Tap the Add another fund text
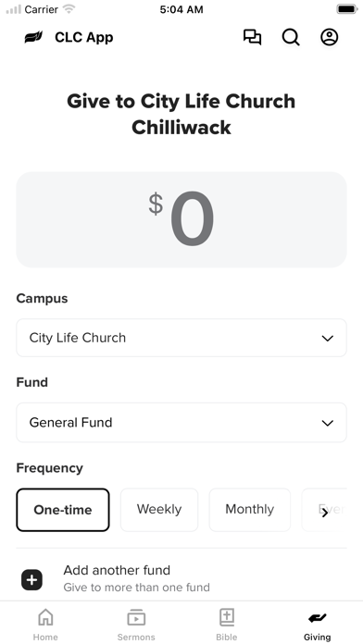363x644 pixels. coord(117,570)
